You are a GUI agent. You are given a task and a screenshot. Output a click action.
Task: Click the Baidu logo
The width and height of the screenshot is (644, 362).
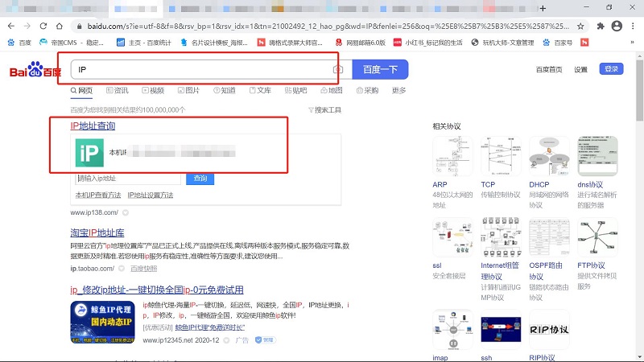pos(34,71)
